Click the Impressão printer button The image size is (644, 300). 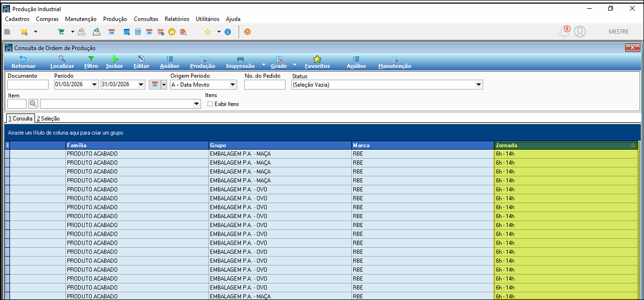[240, 62]
